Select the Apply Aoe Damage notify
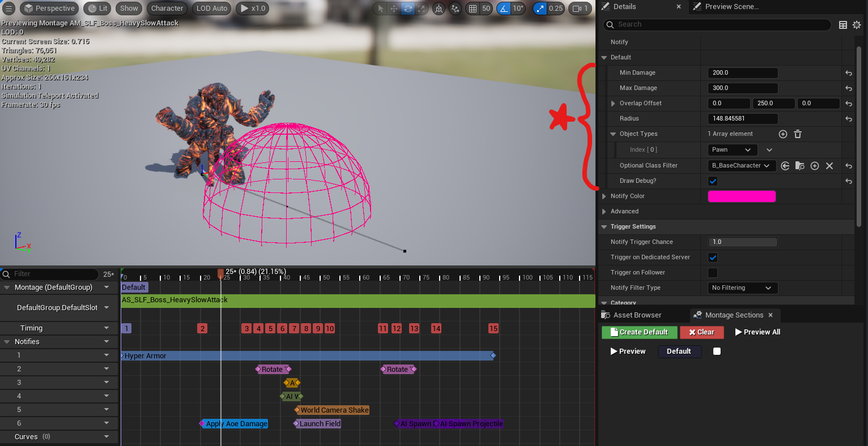The width and height of the screenshot is (868, 446). coord(236,424)
